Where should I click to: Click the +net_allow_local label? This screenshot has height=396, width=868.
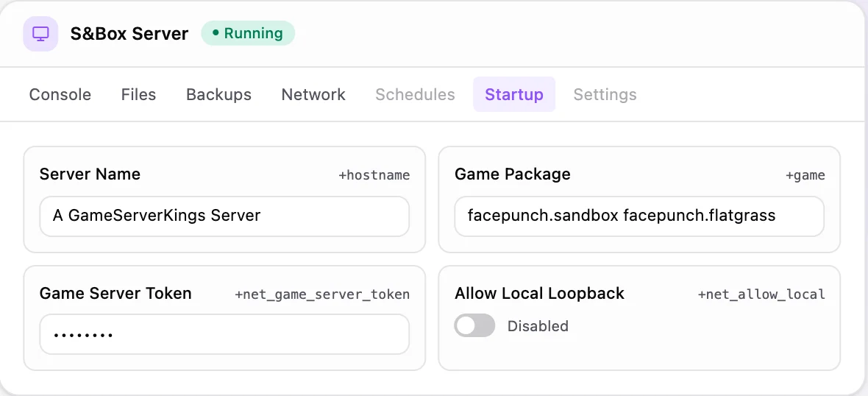(x=762, y=294)
